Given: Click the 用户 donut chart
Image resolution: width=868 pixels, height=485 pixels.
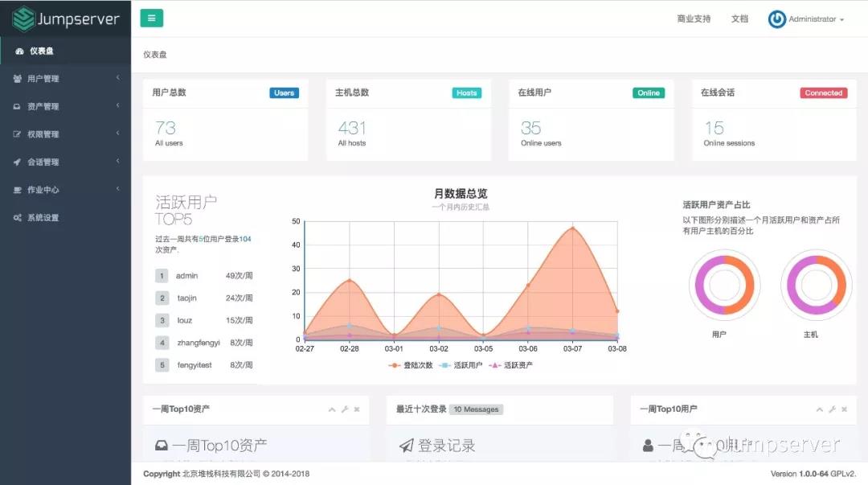Looking at the screenshot, I should [x=724, y=285].
